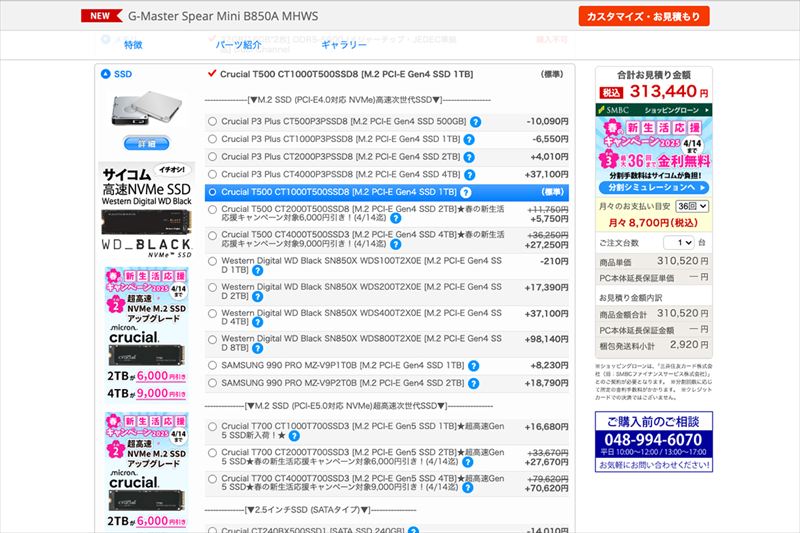Open help for Samsung 990 PRO 1TB
Viewport: 800px width, 533px height.
(473, 366)
